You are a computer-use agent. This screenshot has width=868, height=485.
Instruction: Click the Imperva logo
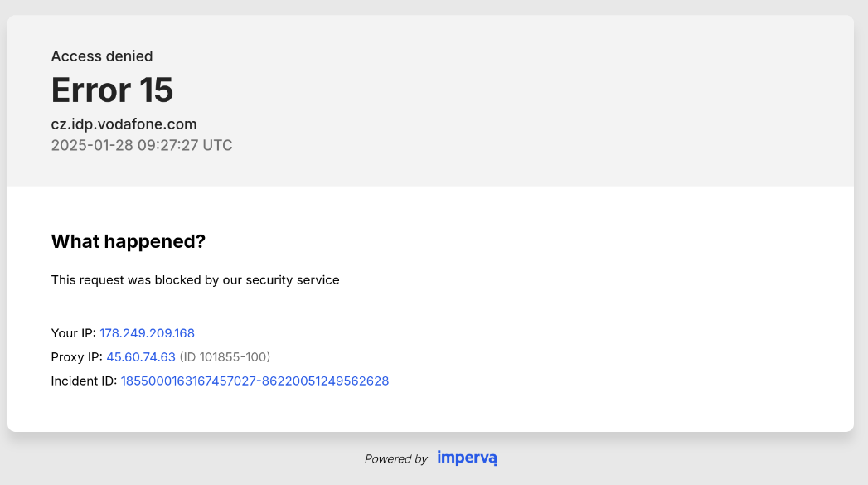click(x=467, y=458)
